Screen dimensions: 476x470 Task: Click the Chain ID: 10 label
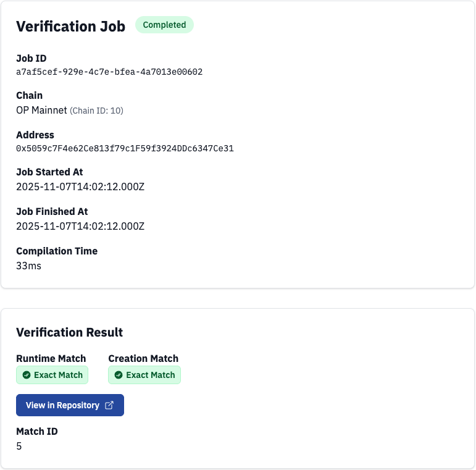[97, 111]
